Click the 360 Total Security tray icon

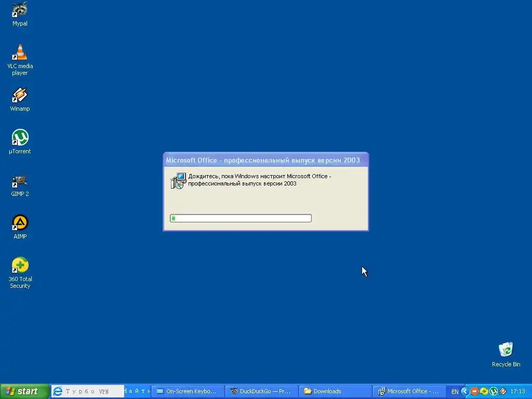[x=484, y=392]
